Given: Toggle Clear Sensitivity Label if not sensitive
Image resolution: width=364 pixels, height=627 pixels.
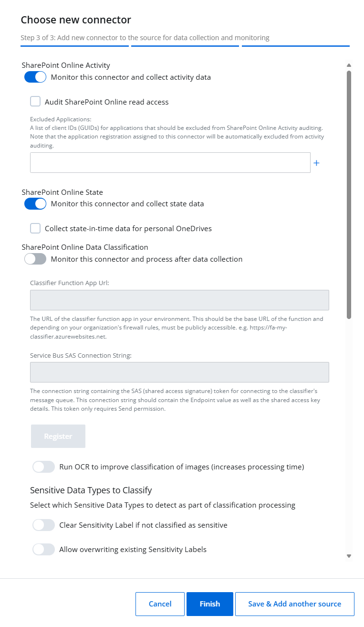Looking at the screenshot, I should tap(43, 525).
